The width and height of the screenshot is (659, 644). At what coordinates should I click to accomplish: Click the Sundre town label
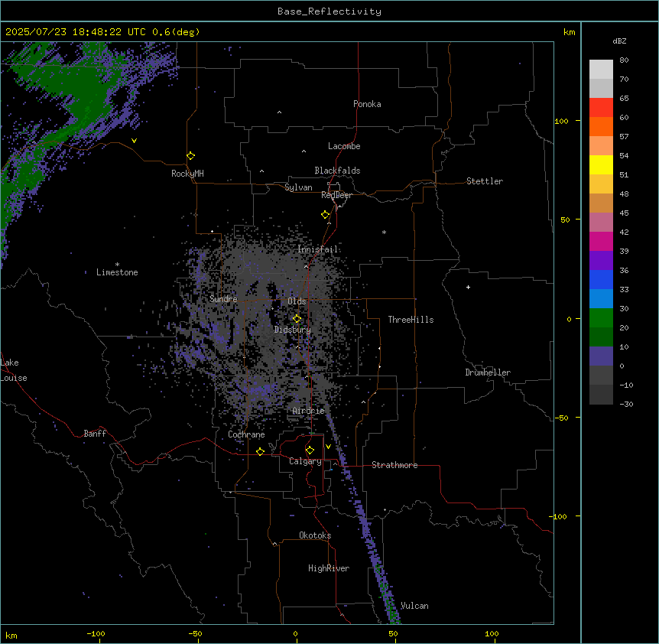223,299
